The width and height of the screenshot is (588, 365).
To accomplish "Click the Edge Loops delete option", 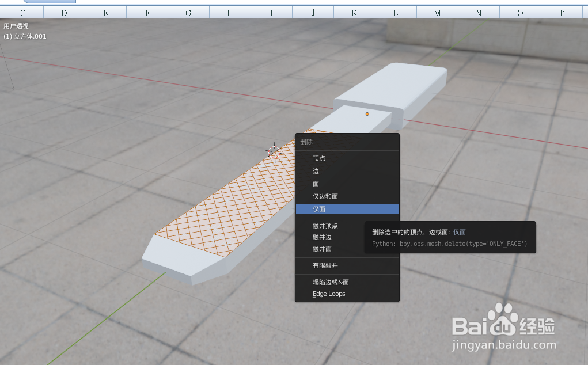I will 328,294.
